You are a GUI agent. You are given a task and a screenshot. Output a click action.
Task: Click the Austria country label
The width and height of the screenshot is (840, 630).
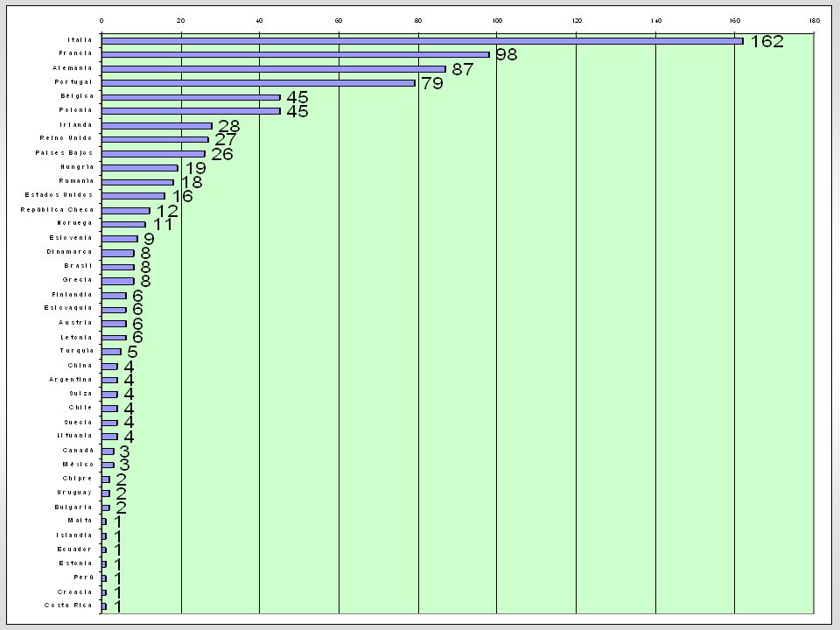click(x=75, y=323)
